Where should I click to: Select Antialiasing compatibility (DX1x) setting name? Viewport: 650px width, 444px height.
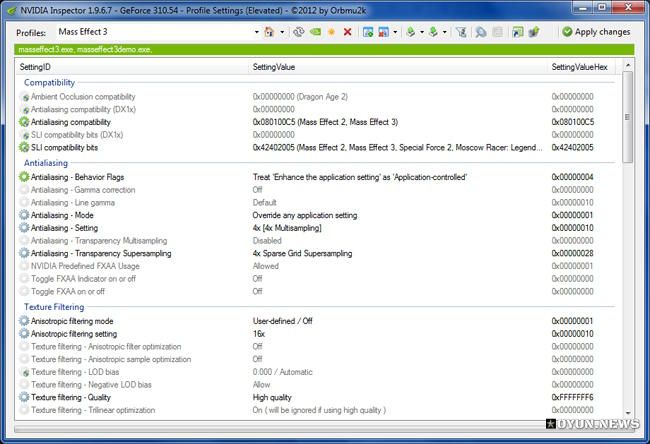(x=83, y=109)
